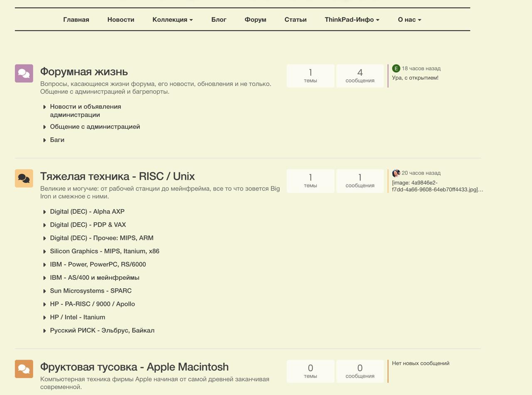Click the arrow icon beside Sun Microsystems - SPARC

click(44, 291)
